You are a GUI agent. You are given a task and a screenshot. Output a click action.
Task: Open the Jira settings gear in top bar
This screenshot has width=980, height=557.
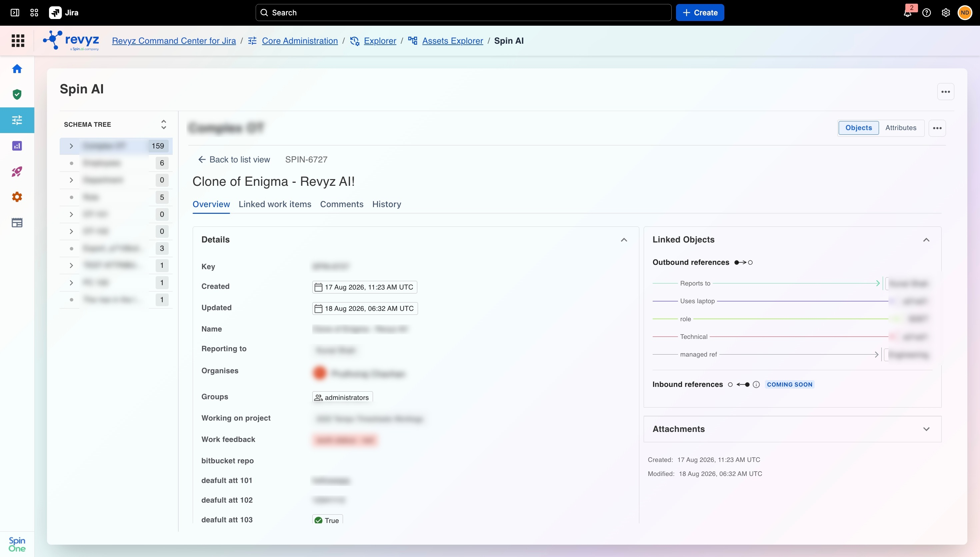pyautogui.click(x=946, y=13)
